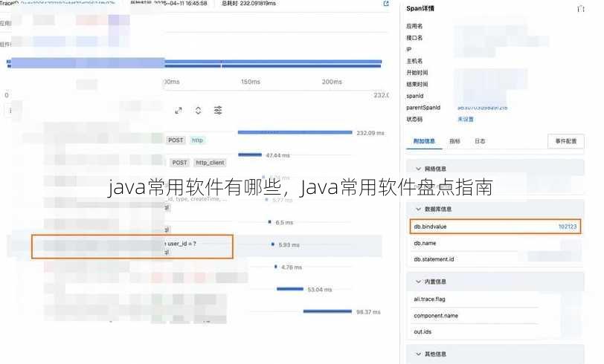This screenshot has height=364, width=604.
Task: Click the POST tag beside http_client
Action: [179, 163]
